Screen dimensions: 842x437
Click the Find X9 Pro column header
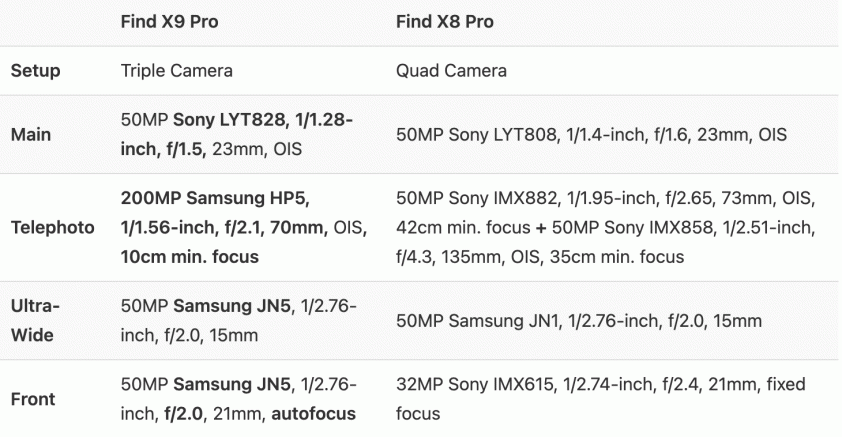[x=170, y=21]
